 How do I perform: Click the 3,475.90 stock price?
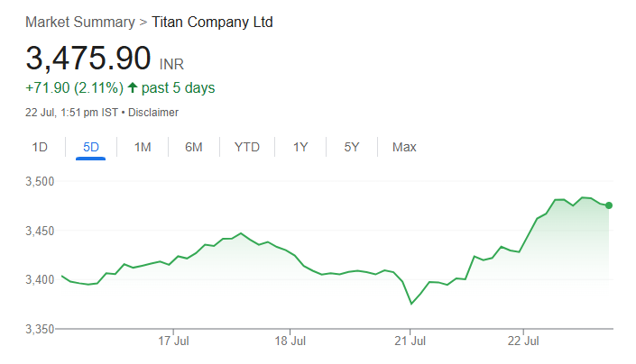[x=88, y=59]
